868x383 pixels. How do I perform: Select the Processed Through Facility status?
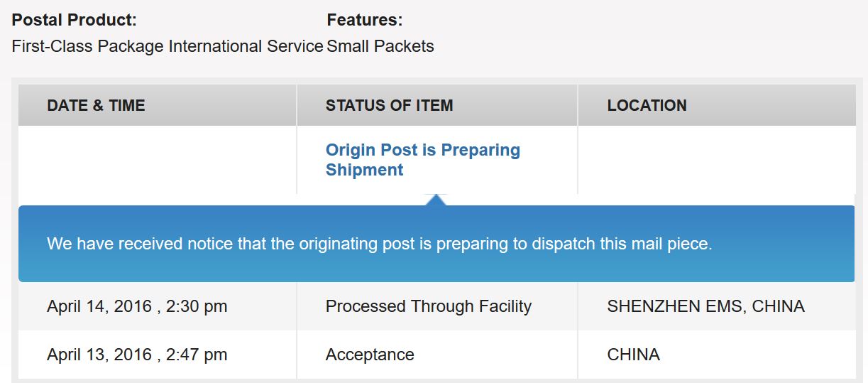pos(428,306)
